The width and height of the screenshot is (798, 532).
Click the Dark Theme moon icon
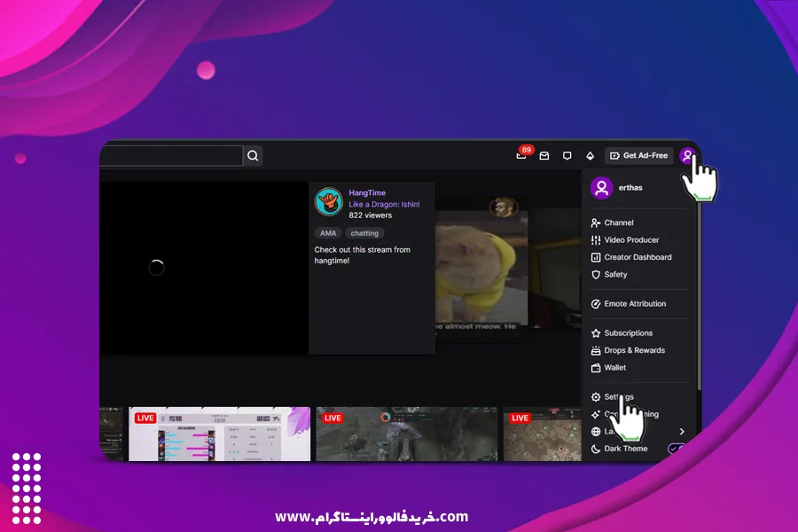tap(596, 449)
